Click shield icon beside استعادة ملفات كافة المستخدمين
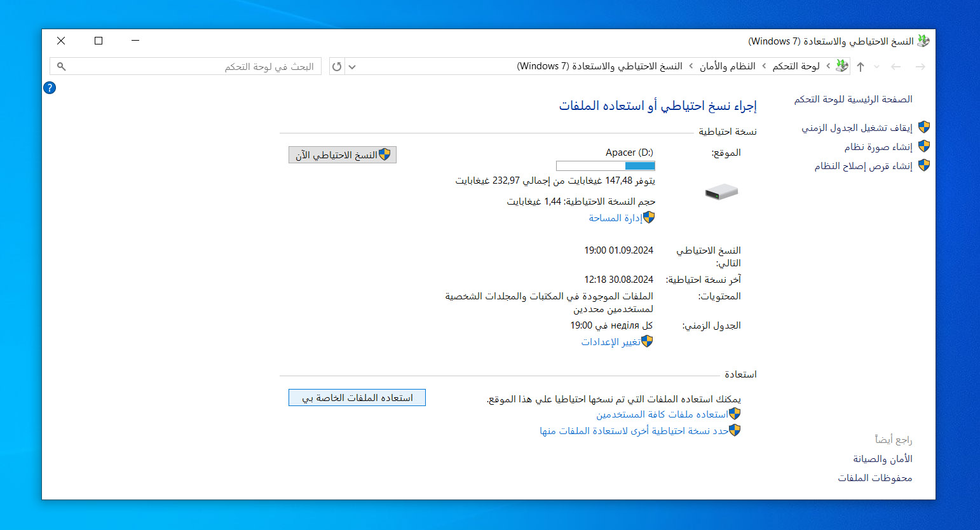Screen dimensions: 980x530 [735, 414]
